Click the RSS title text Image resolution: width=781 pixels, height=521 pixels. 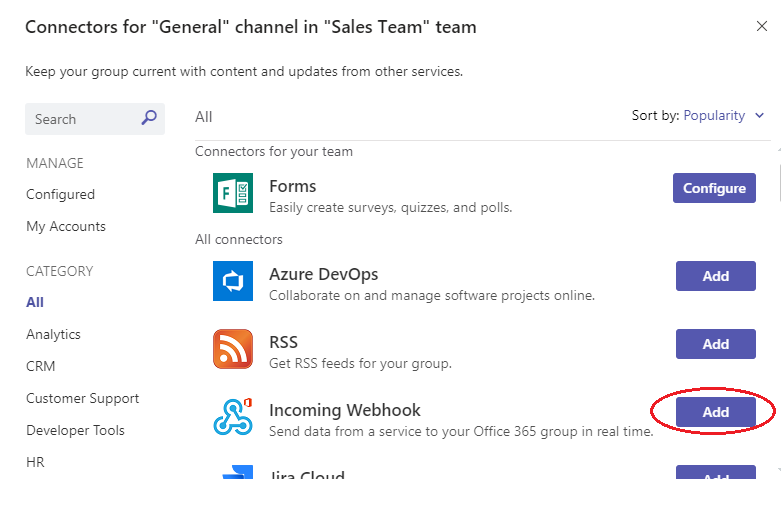point(283,342)
